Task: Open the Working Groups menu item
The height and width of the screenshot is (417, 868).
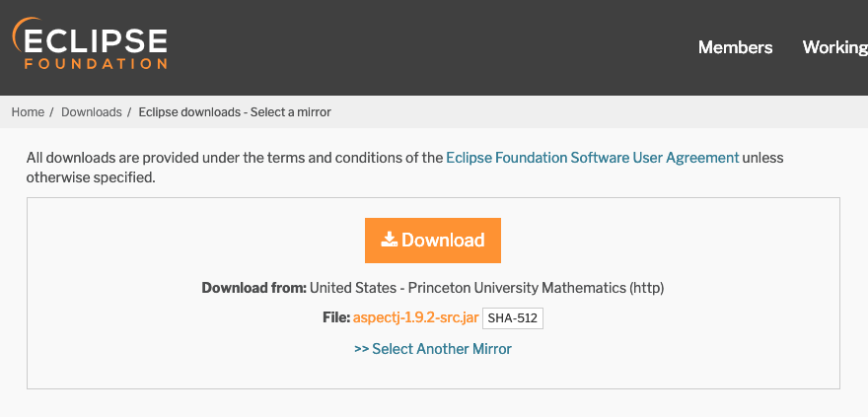Action: coord(834,47)
